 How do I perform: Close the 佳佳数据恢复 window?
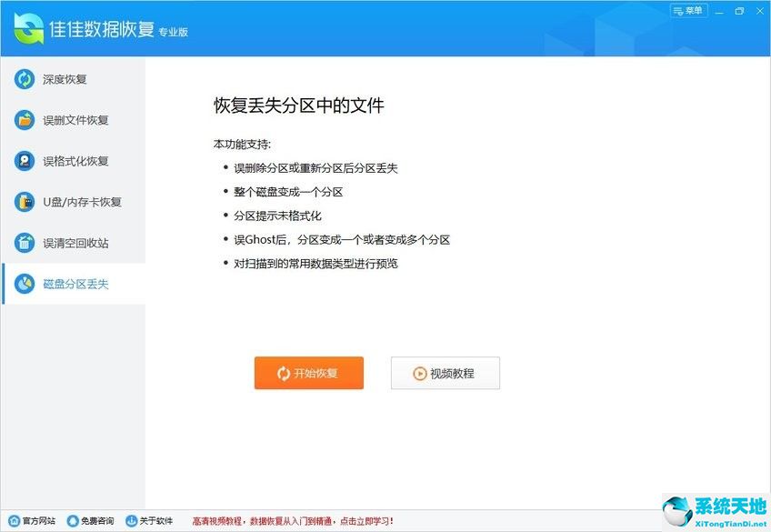coord(759,11)
